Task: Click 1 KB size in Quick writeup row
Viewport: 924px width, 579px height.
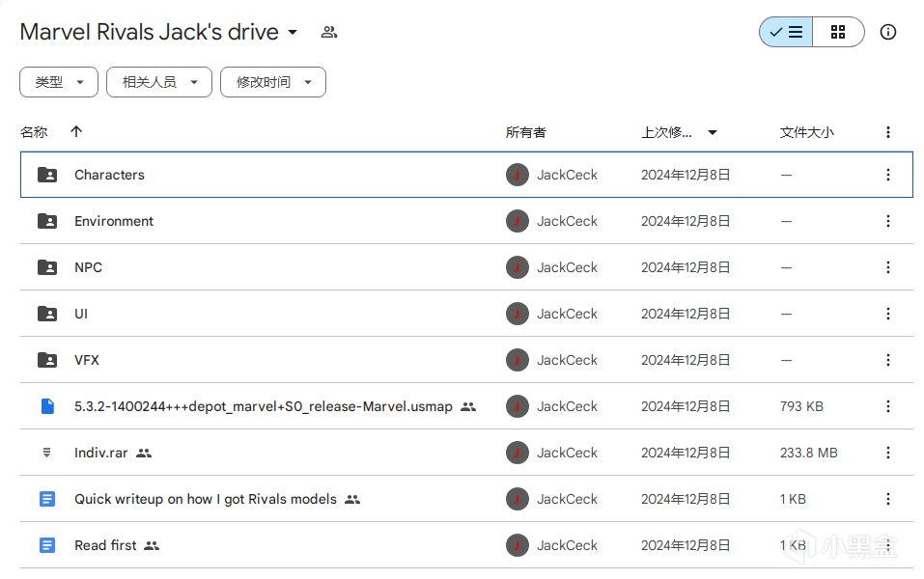Action: point(793,499)
